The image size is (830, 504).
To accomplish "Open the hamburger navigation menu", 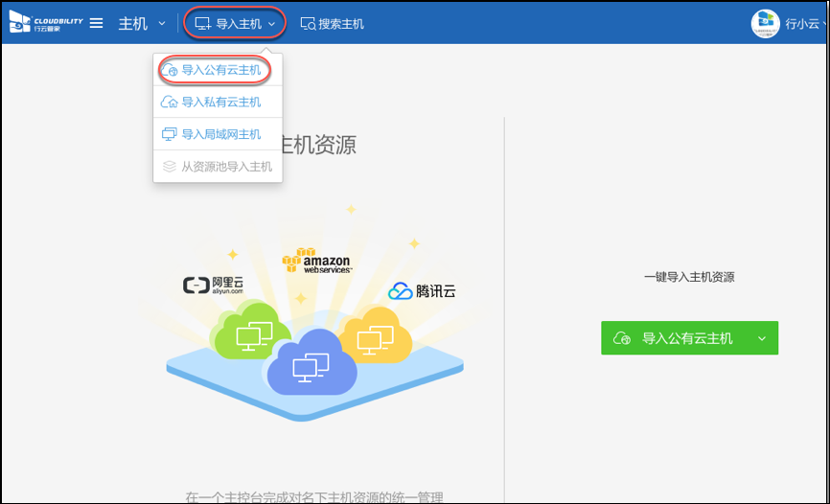I will point(96,23).
